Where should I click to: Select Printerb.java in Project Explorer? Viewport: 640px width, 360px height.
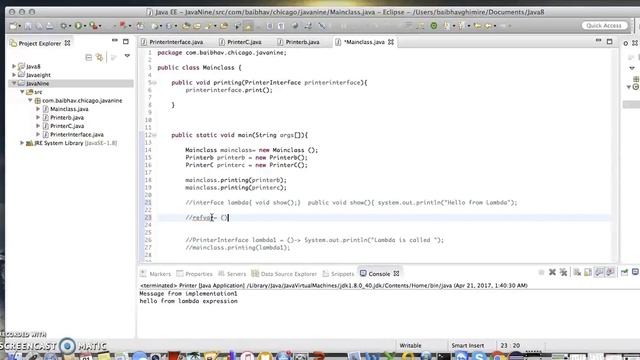67,118
